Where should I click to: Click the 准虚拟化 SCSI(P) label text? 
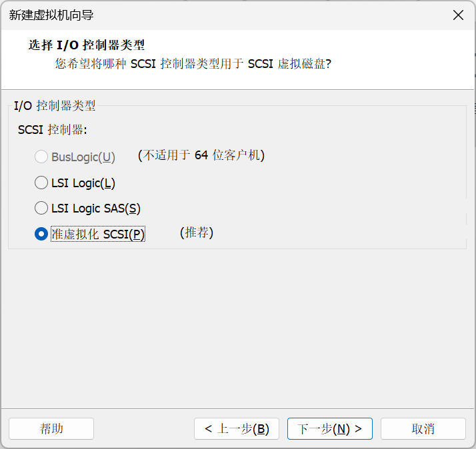(x=97, y=234)
